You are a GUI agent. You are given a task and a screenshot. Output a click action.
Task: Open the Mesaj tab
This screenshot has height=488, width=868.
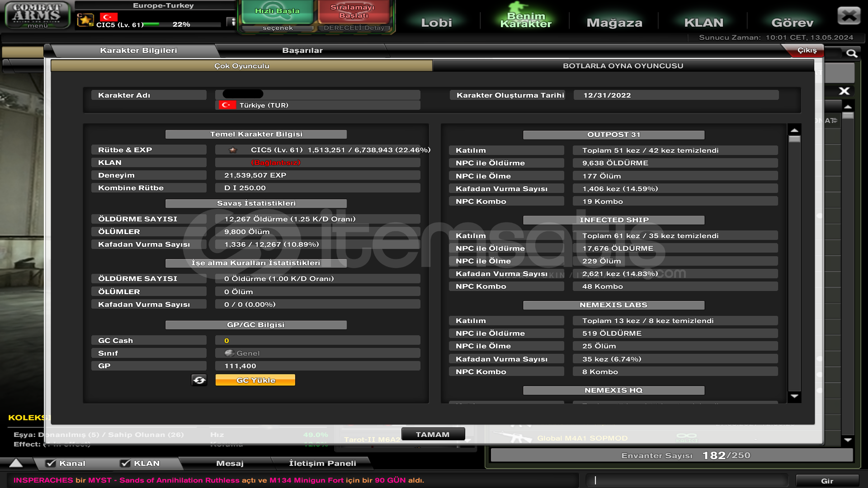point(230,463)
